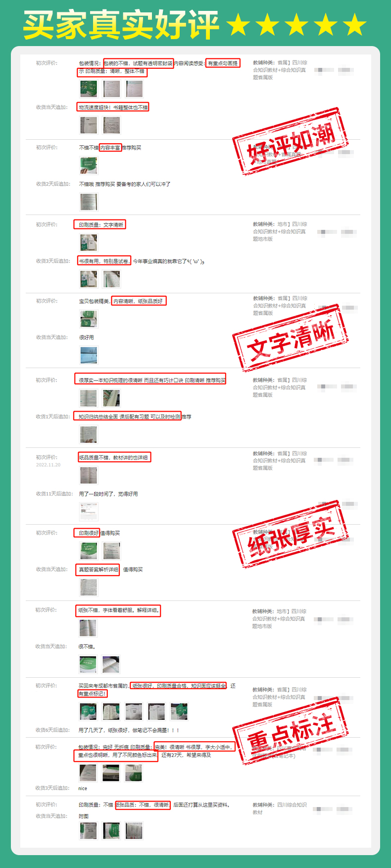
Task: Open the photo below the 很好用 follow-up comment
Action: click(89, 355)
